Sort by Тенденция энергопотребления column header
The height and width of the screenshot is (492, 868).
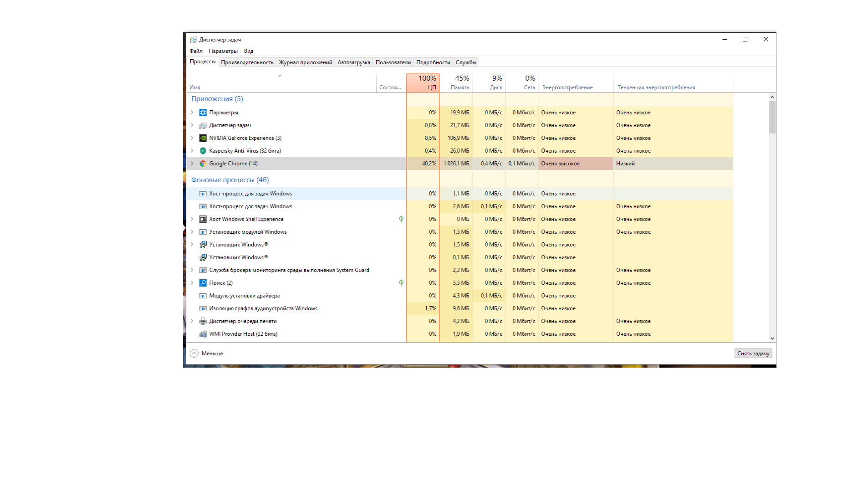tap(673, 83)
